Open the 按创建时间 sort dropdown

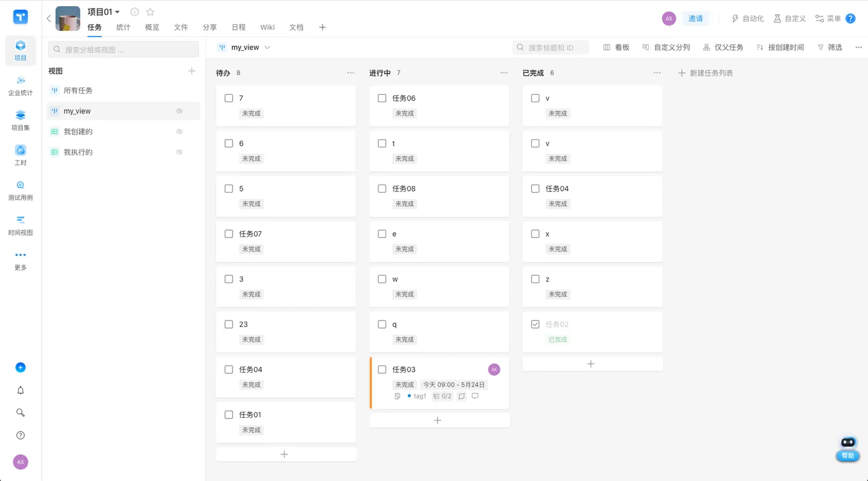(x=780, y=47)
